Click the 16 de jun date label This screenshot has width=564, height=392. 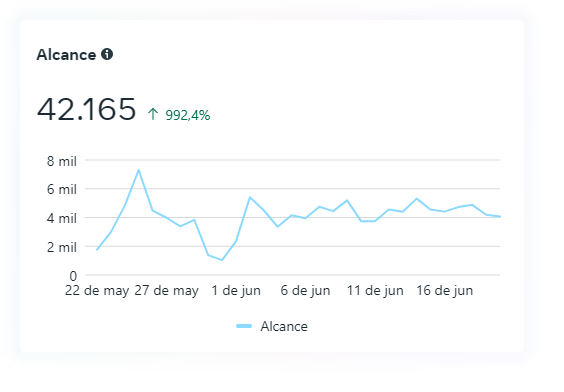point(445,291)
